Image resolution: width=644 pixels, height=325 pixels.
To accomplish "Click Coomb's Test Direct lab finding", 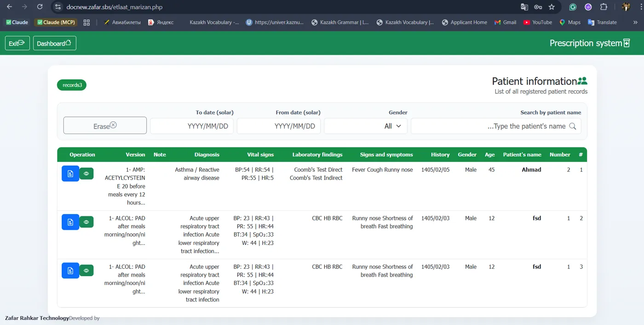I will [318, 170].
